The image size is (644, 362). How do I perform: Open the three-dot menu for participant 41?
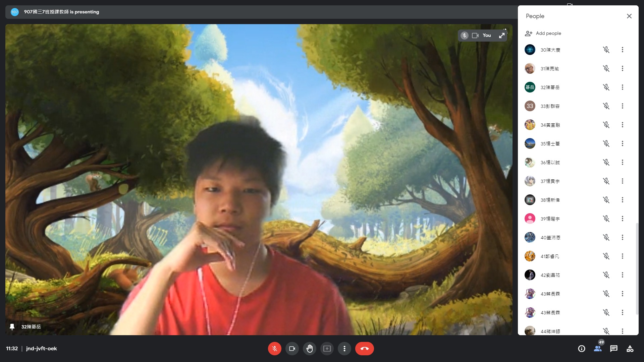pos(623,256)
